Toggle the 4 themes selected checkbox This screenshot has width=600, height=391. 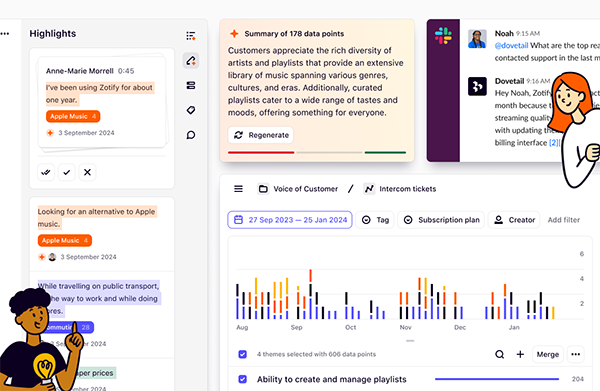(x=243, y=354)
